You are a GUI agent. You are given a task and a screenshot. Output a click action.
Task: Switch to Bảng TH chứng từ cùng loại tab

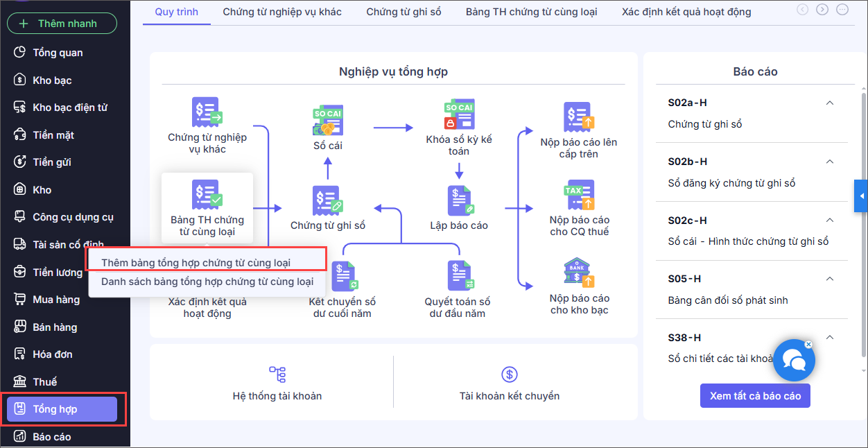click(x=531, y=12)
